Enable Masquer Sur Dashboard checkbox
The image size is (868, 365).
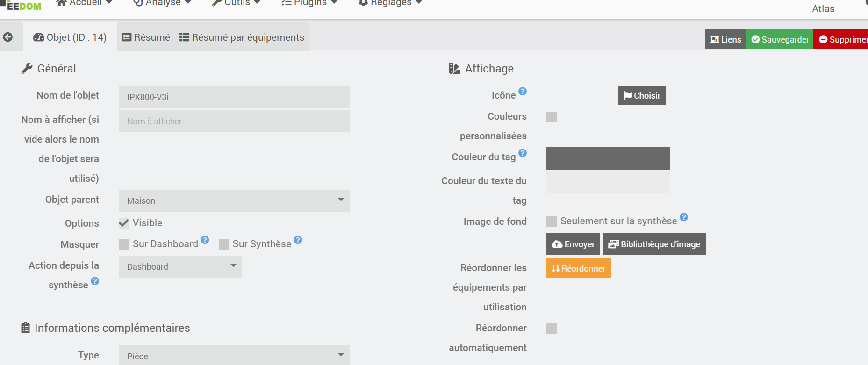[x=124, y=244]
